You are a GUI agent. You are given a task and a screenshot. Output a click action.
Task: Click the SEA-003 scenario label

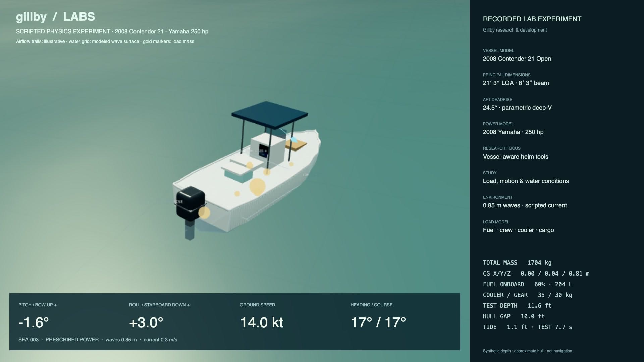29,340
